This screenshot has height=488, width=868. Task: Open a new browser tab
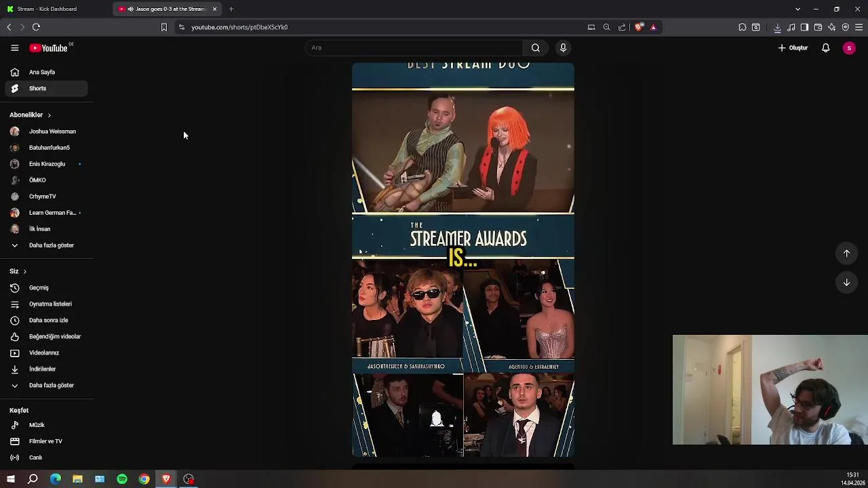coord(231,9)
